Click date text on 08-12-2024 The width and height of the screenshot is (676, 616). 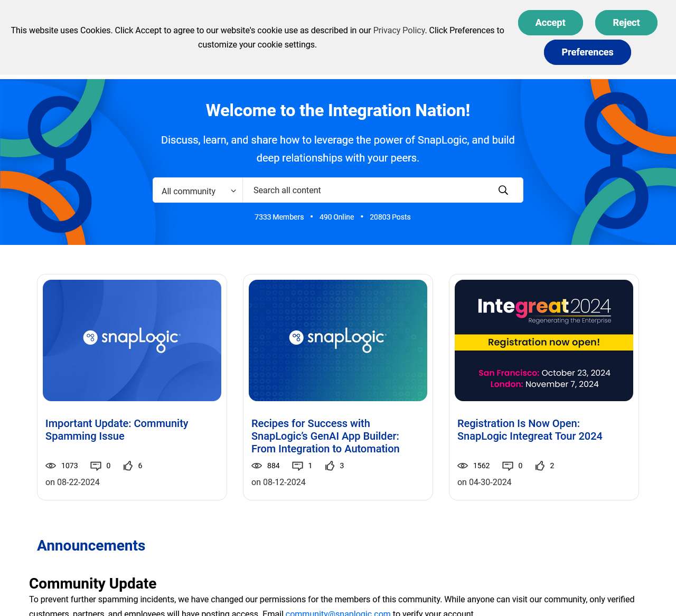(278, 482)
